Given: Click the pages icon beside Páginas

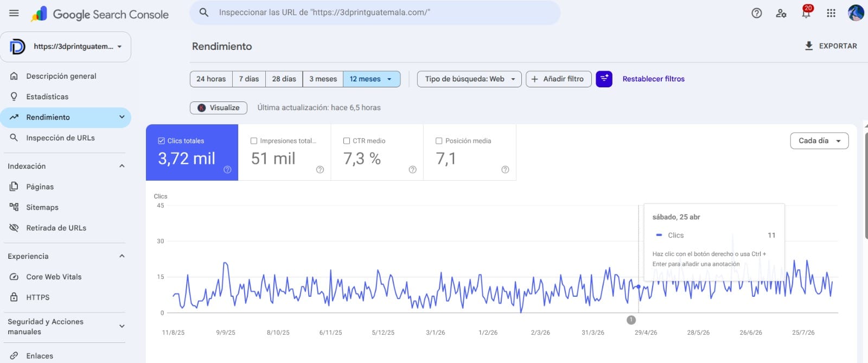Looking at the screenshot, I should point(14,187).
